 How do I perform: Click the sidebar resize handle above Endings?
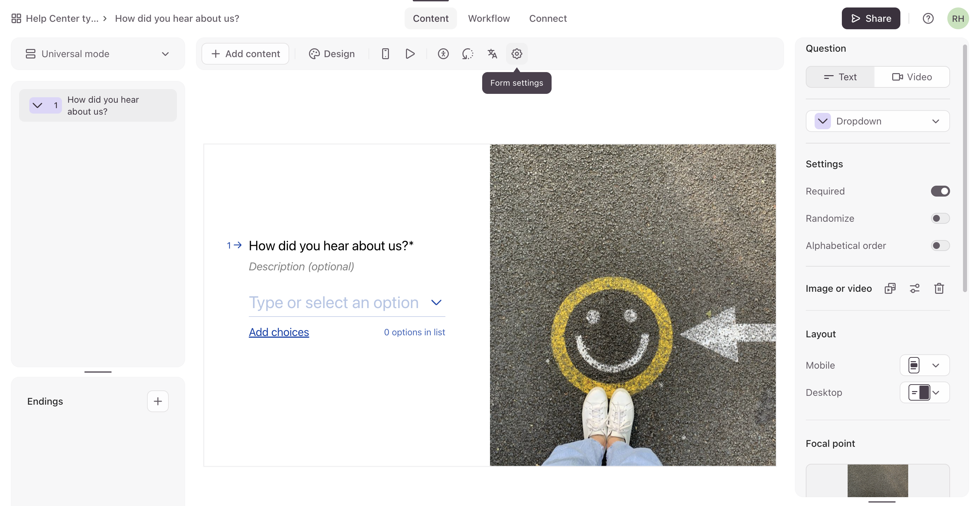pyautogui.click(x=98, y=371)
